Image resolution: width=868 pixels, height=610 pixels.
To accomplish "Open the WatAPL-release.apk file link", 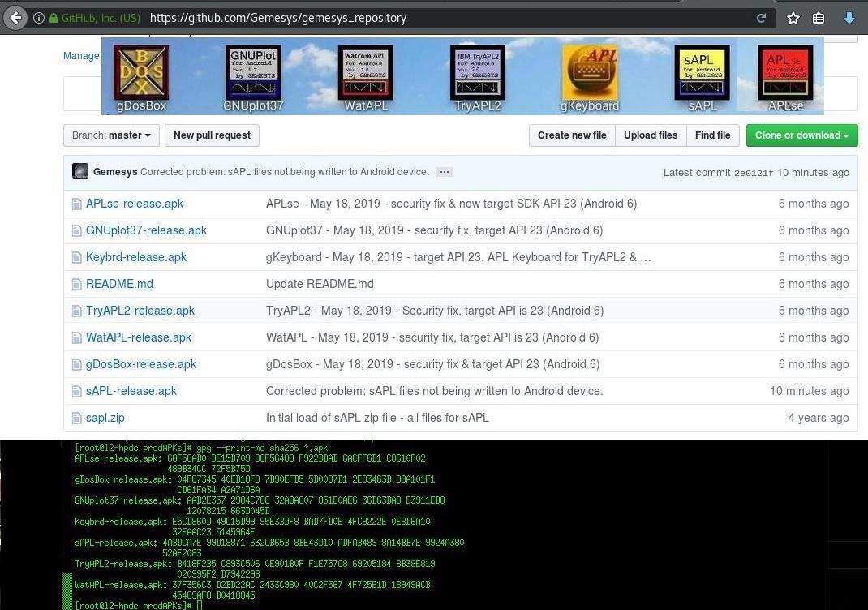I will pyautogui.click(x=139, y=337).
